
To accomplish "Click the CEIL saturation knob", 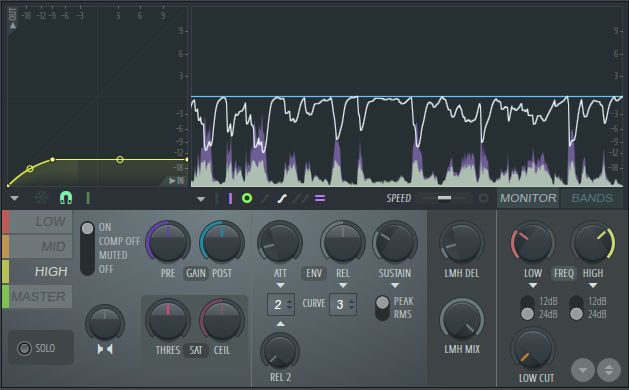I will (x=222, y=320).
